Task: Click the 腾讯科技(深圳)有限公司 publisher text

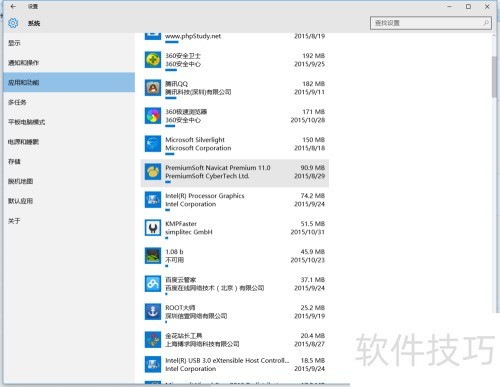Action: pos(198,92)
